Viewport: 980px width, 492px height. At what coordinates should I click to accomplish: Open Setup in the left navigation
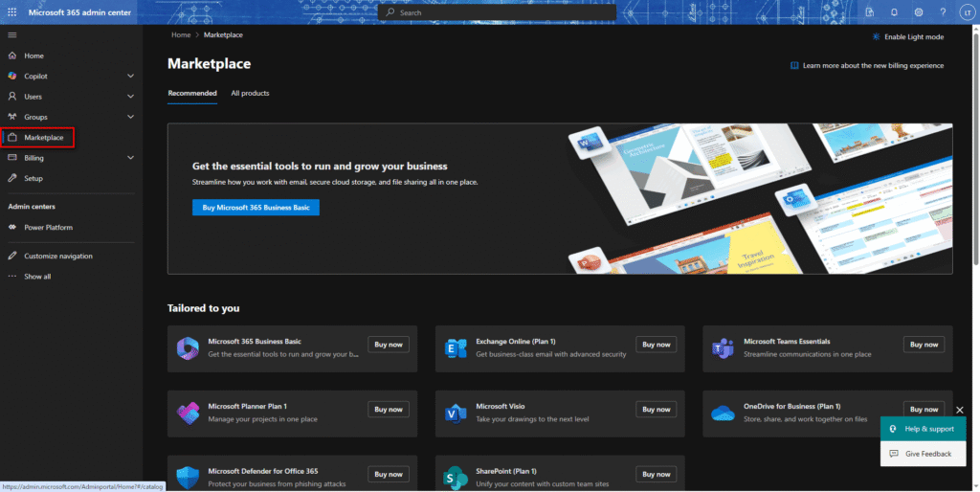coord(33,178)
